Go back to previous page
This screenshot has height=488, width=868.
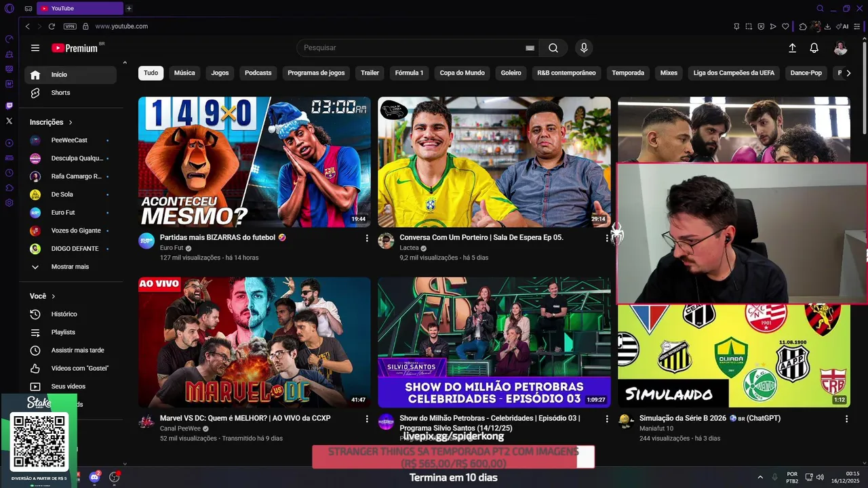pyautogui.click(x=27, y=26)
